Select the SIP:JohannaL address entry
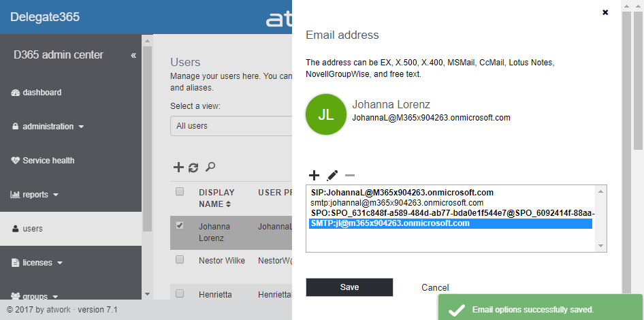 (451, 193)
